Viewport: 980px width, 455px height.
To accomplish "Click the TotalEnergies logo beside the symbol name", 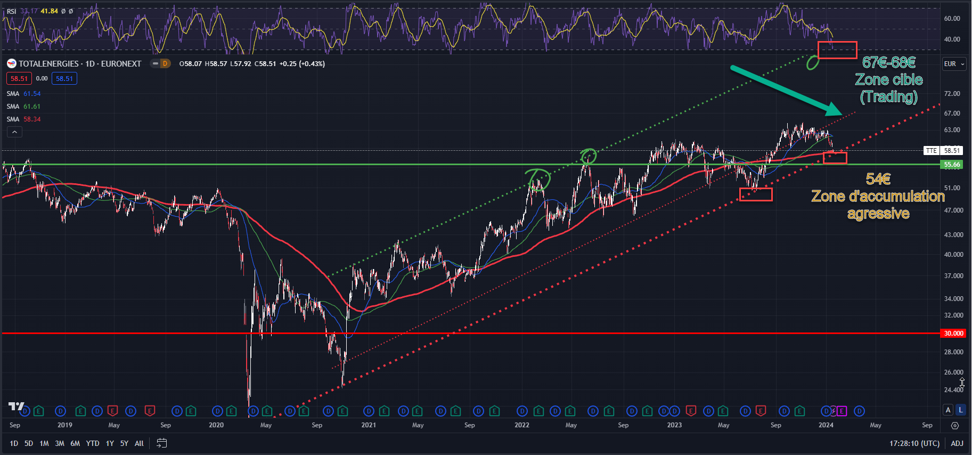I will point(11,64).
